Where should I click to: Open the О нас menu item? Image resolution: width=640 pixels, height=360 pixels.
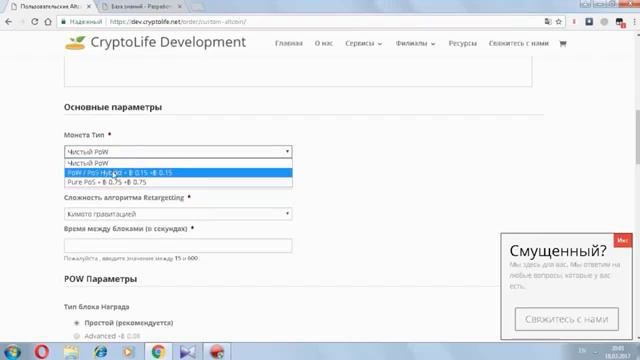pos(324,43)
